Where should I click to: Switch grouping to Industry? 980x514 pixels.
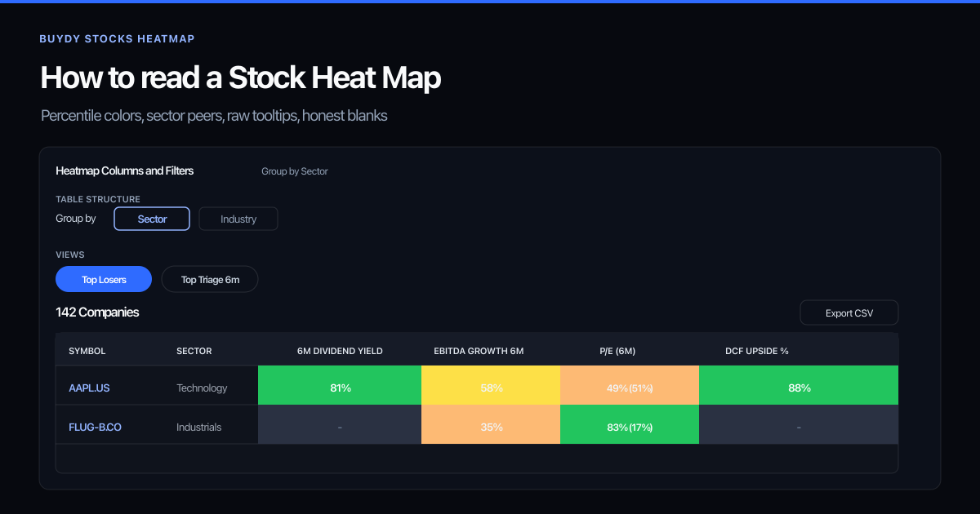coord(238,219)
